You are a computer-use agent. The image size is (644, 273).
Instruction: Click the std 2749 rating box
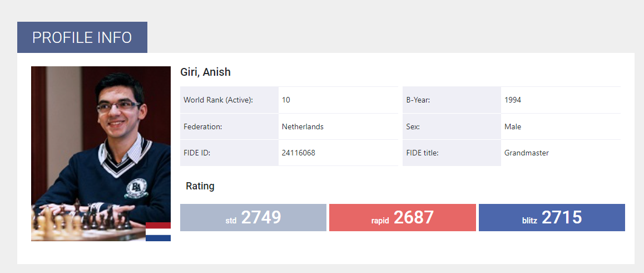(x=253, y=217)
